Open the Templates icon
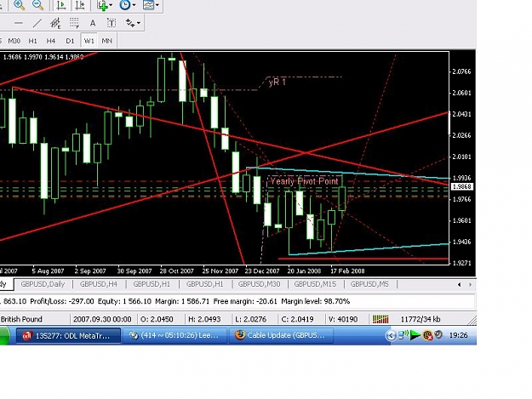This screenshot has height=399, width=532. coord(148,5)
